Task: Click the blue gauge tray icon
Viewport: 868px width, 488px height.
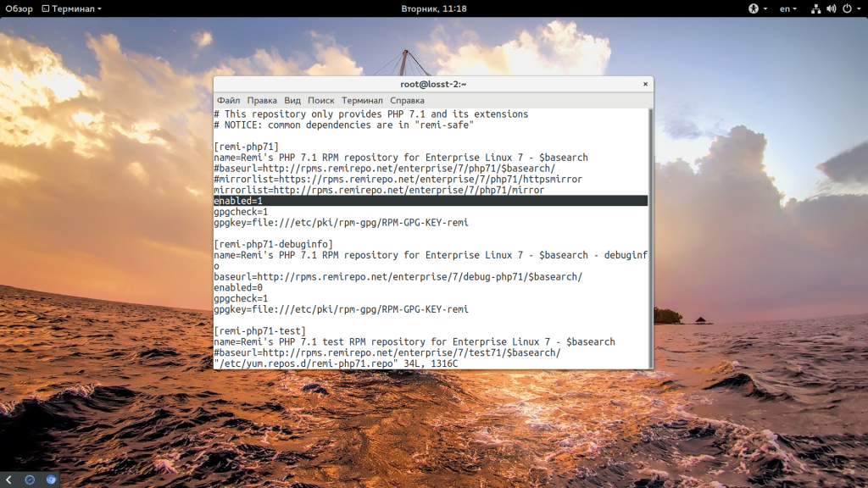Action: pyautogui.click(x=30, y=480)
